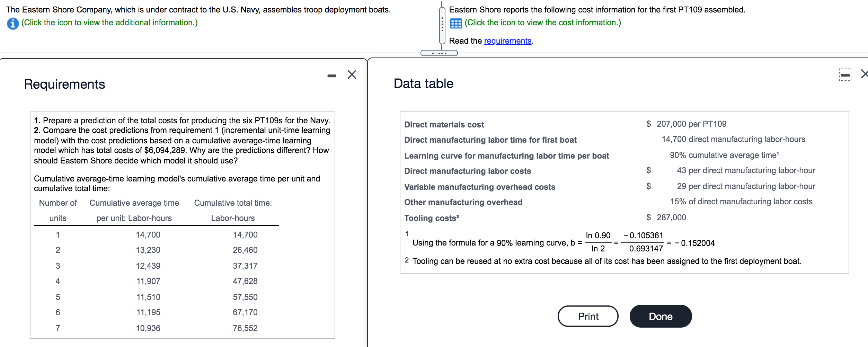This screenshot has height=347, width=868.
Task: Click Direct manufacturing labor time for first boat
Action: pos(490,140)
